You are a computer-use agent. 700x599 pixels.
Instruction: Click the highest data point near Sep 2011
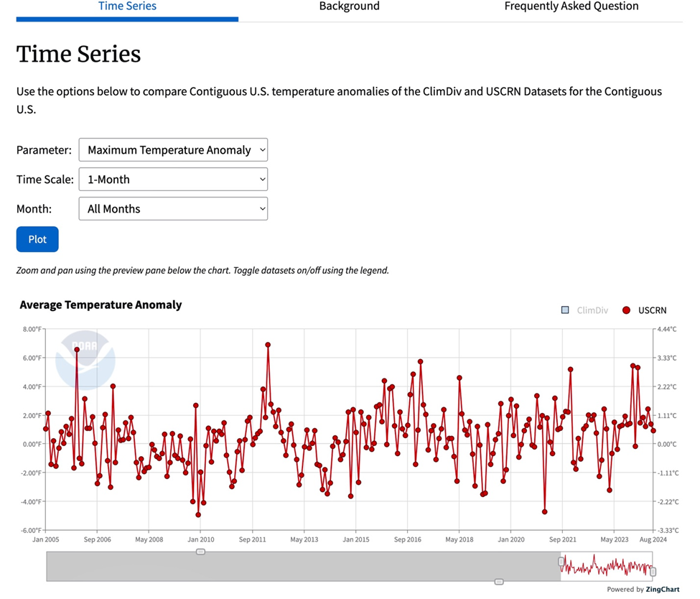(x=268, y=345)
